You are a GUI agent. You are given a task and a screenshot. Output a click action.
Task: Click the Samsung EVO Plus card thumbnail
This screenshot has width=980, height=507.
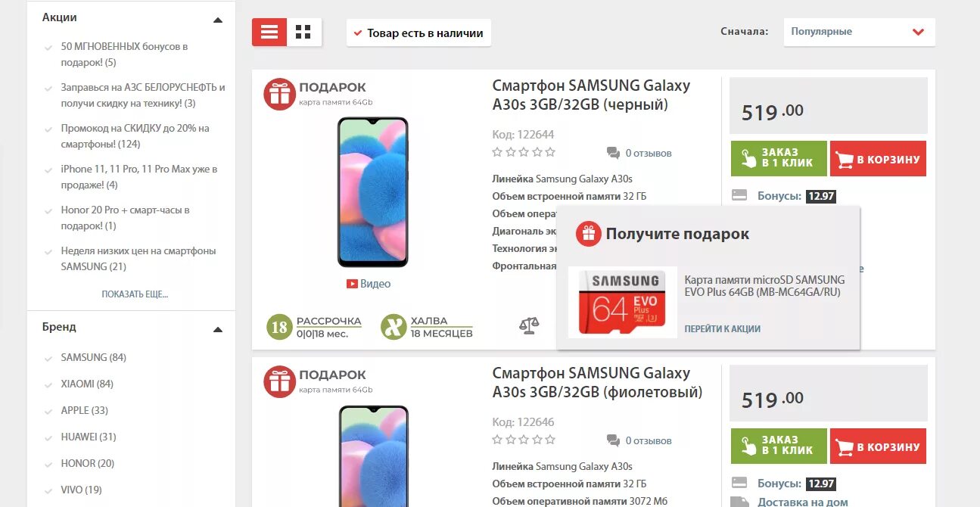point(623,302)
